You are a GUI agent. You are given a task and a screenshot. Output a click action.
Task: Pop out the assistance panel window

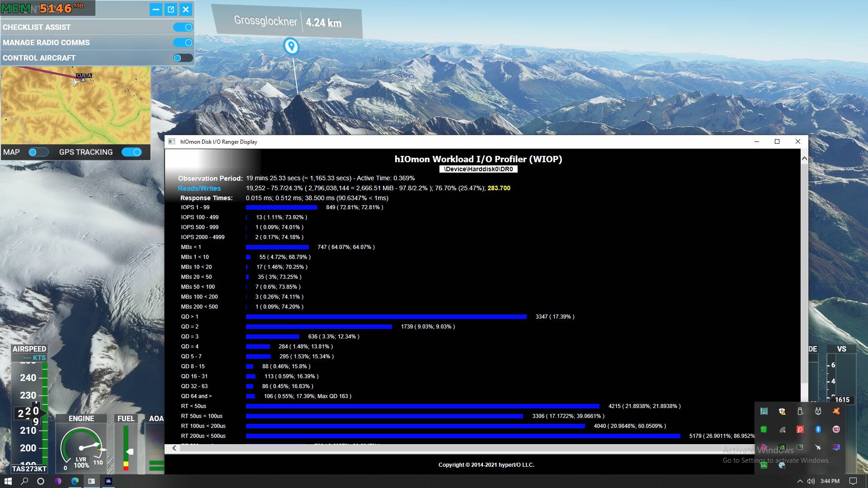pyautogui.click(x=171, y=9)
